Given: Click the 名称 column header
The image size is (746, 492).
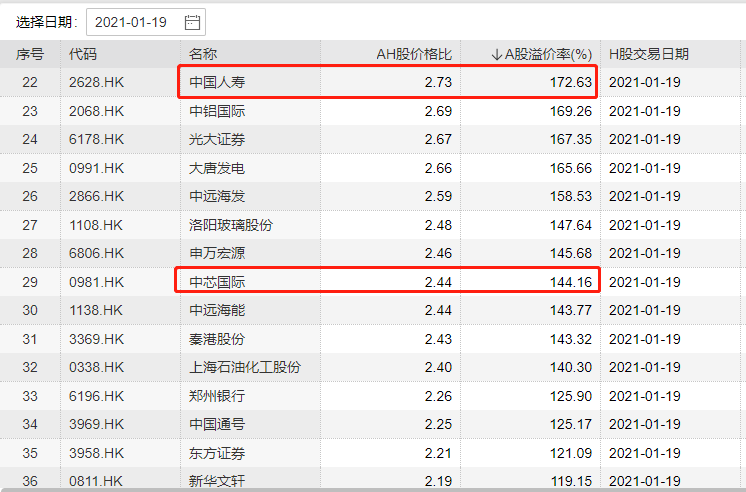Looking at the screenshot, I should 203,54.
